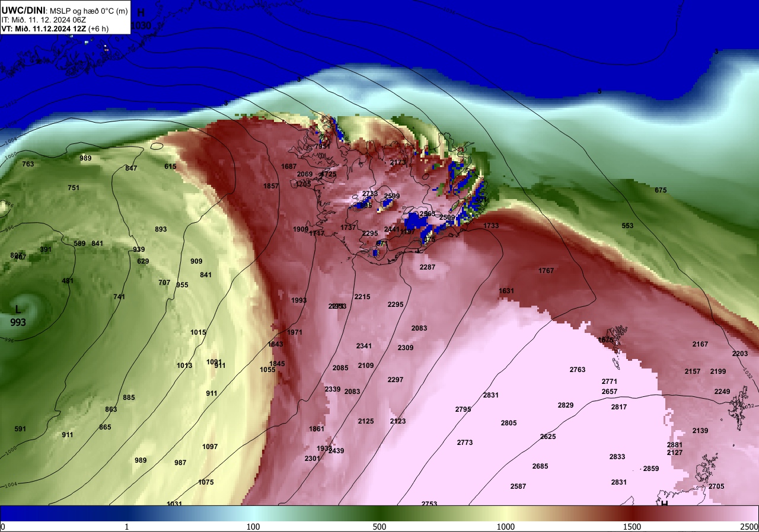This screenshot has width=759, height=532.
Task: Click the freezing level value 1733
Action: click(491, 226)
